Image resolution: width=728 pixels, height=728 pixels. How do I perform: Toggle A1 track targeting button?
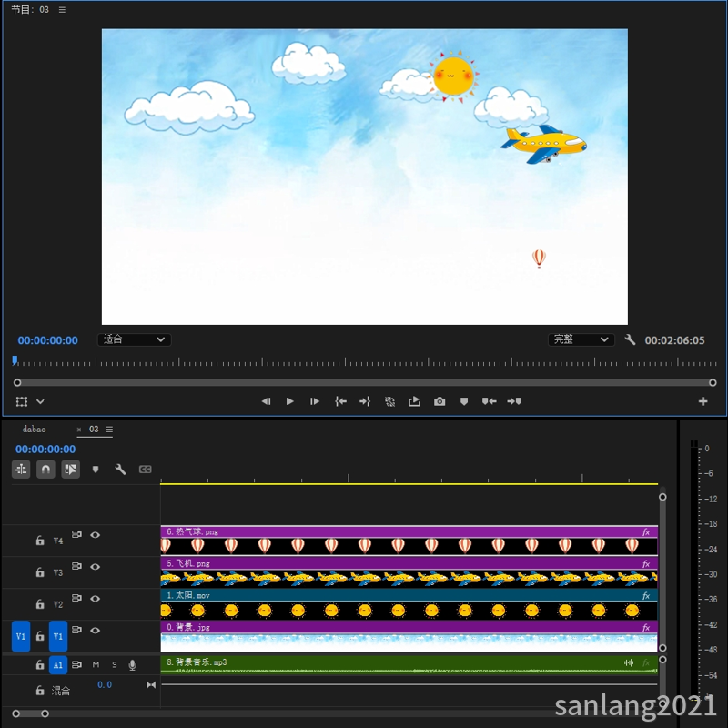point(58,665)
